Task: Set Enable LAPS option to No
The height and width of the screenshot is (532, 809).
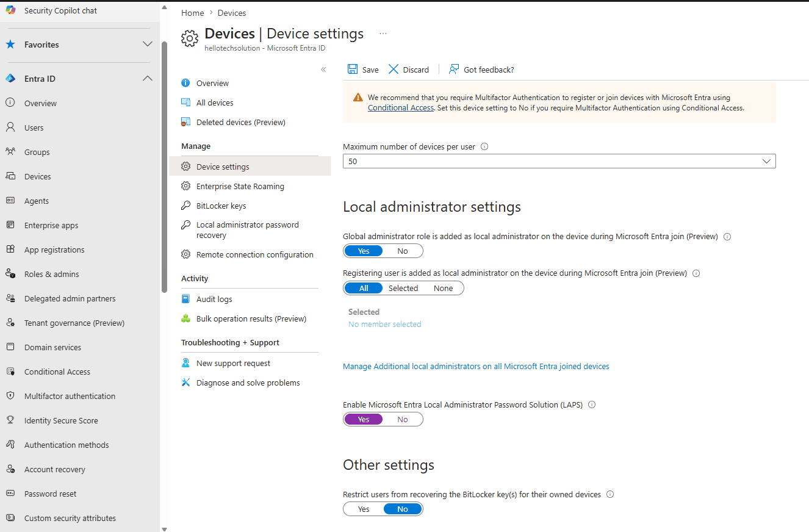Action: 403,419
